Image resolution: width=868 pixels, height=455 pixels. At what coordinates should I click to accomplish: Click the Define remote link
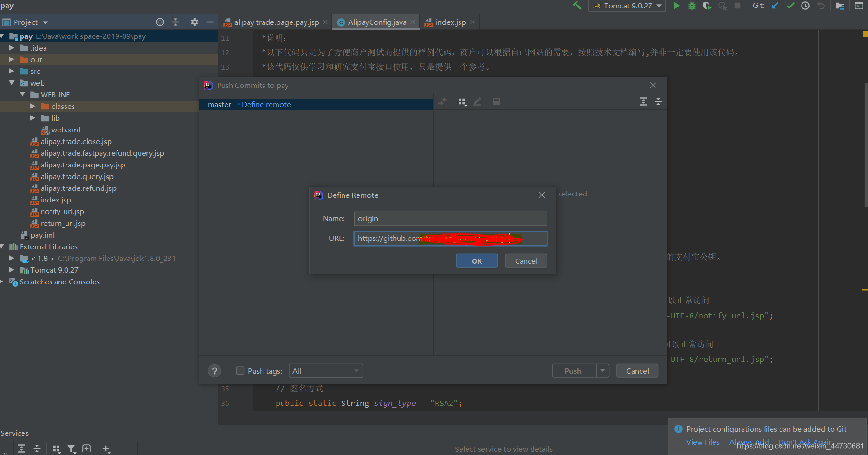[266, 104]
